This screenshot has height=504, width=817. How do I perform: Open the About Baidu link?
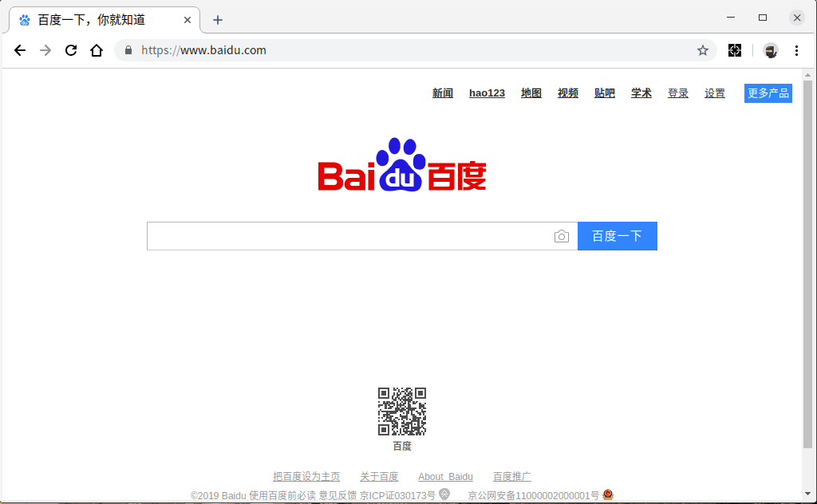tap(445, 476)
